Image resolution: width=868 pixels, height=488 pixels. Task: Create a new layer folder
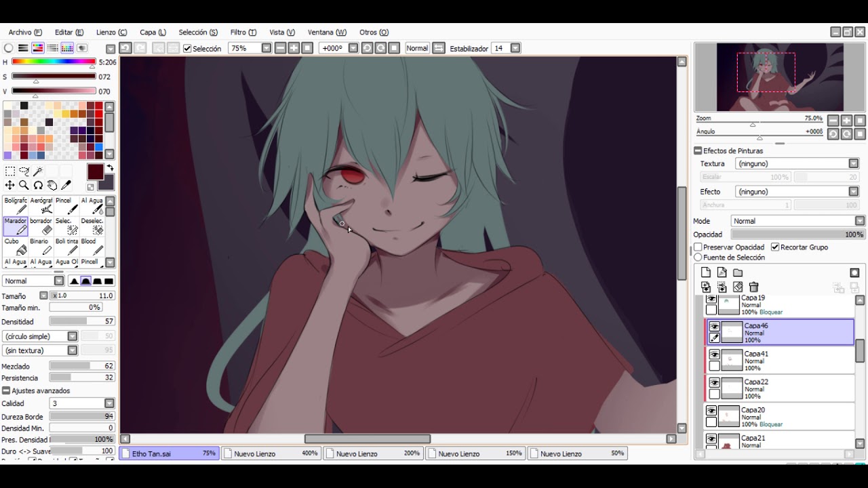(x=738, y=272)
